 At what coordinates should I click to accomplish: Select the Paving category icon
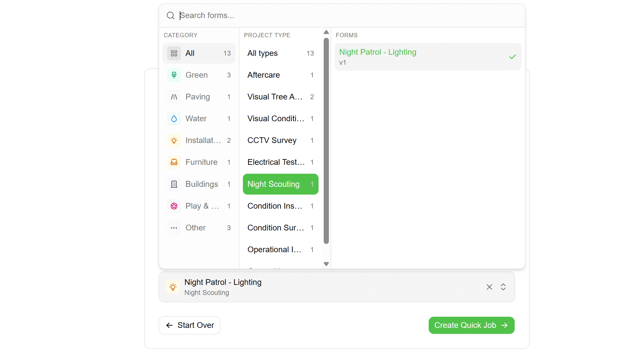174,97
